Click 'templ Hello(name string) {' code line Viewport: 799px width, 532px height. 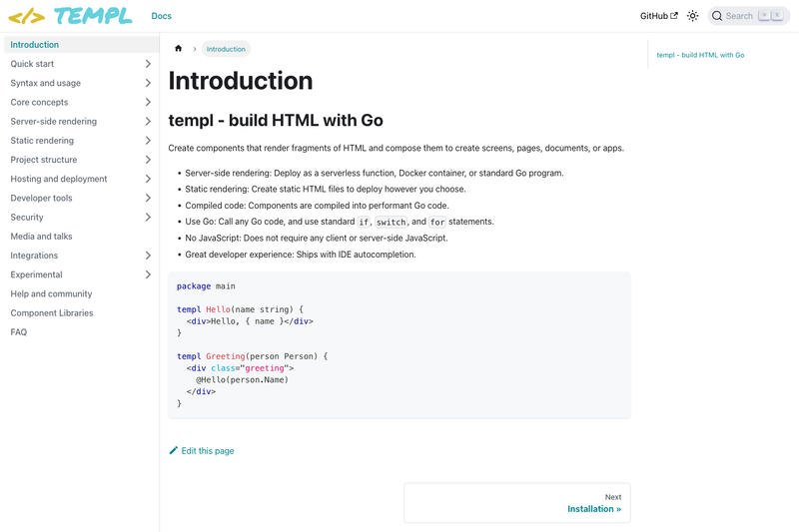tap(240, 309)
